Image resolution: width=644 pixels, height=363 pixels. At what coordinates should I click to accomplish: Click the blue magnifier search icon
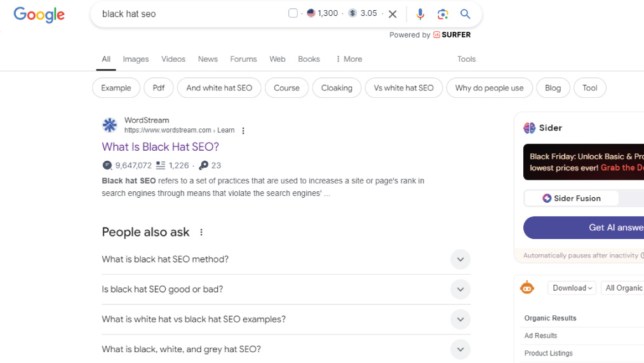click(465, 14)
